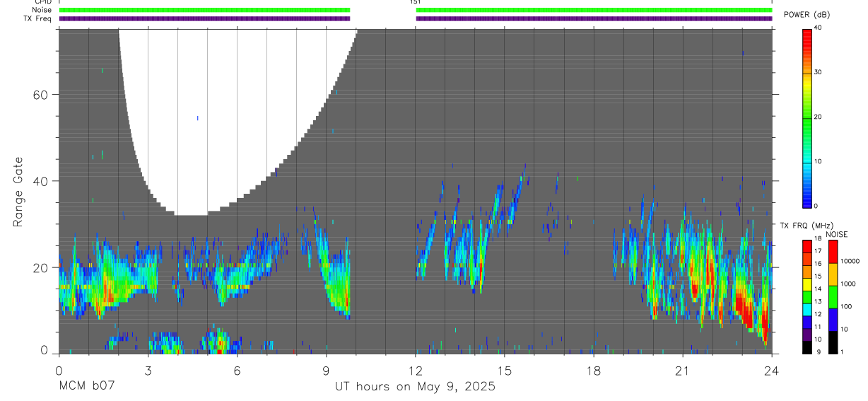Click the power color scale bar
The width and height of the screenshot is (868, 401).
807,117
